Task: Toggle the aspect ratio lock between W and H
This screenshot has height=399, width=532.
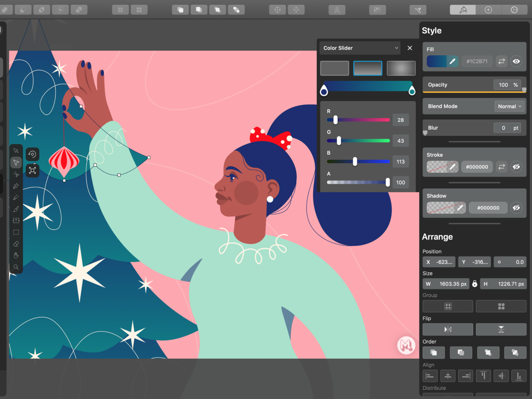Action: pos(475,284)
